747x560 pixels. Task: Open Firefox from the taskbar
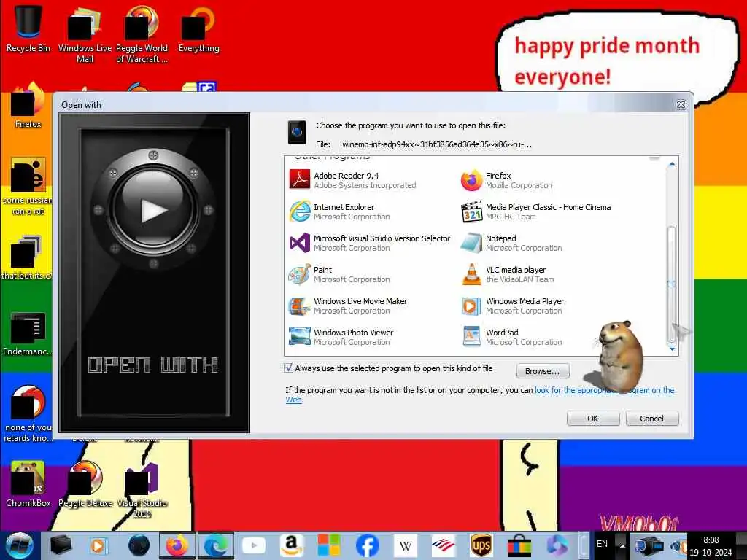(x=177, y=545)
